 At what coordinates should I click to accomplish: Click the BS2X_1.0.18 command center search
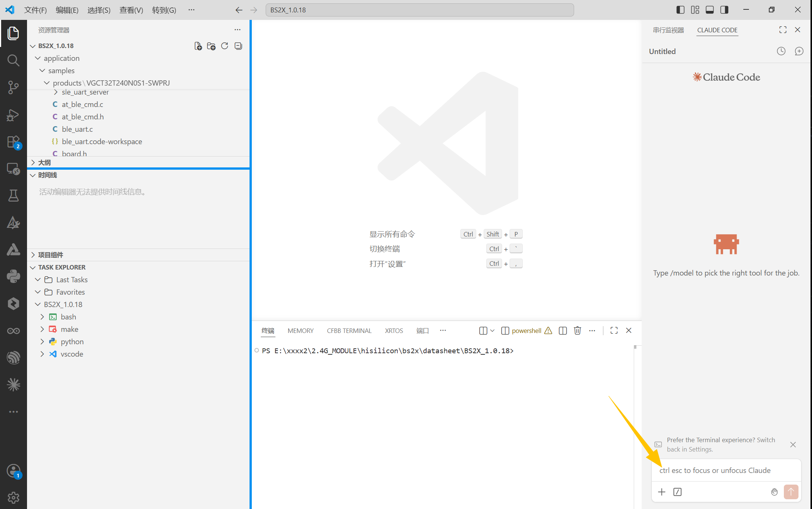(420, 10)
